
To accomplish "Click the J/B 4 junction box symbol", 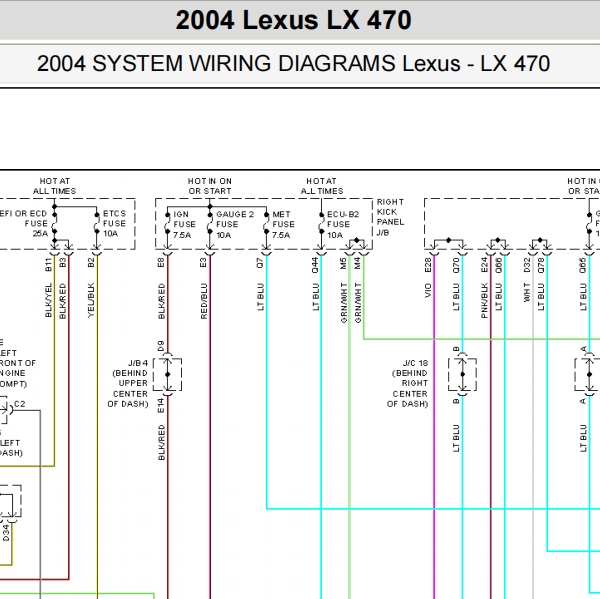I will [168, 374].
